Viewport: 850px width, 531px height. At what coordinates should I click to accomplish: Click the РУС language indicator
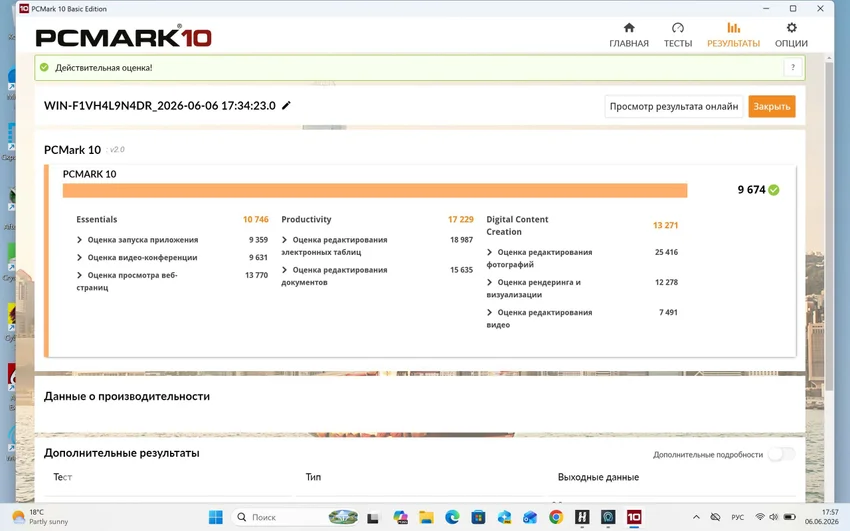(737, 517)
